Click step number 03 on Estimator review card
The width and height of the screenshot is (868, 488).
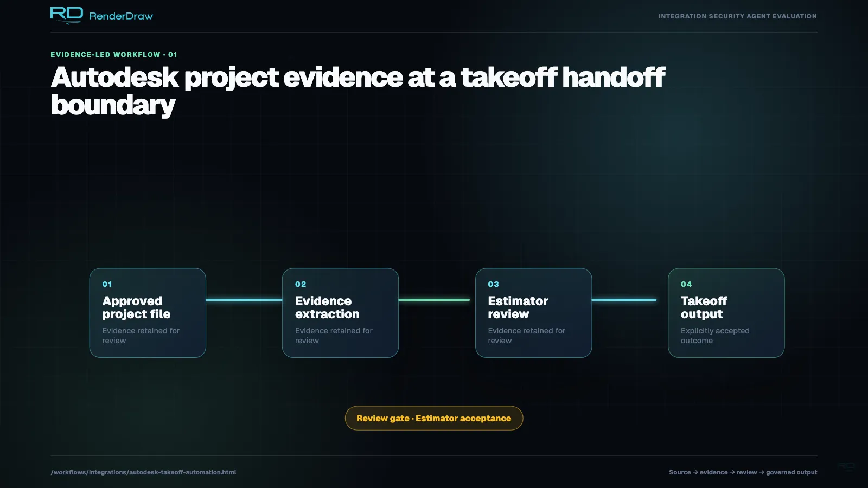(493, 284)
